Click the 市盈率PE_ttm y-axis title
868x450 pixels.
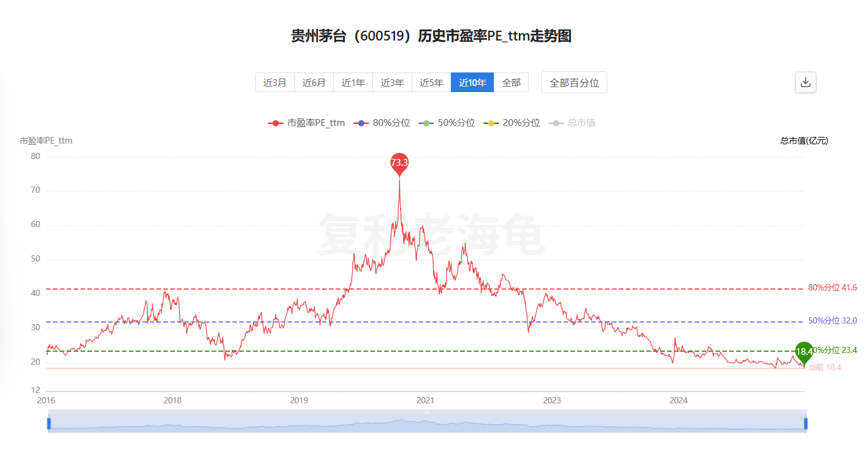(x=46, y=141)
